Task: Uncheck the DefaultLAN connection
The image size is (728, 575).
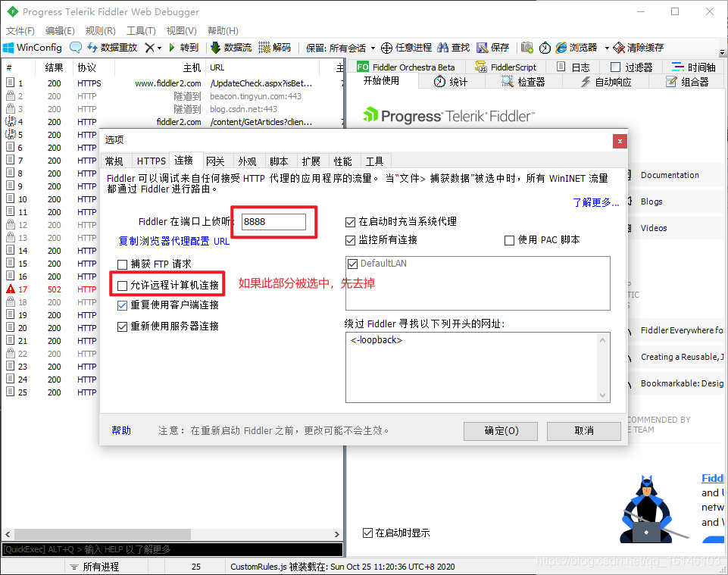Action: tap(353, 264)
